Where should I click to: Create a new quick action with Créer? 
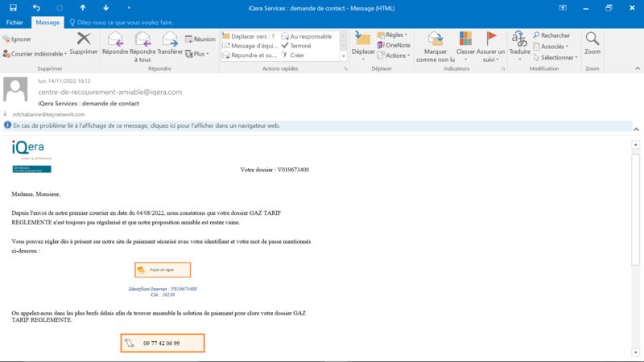[x=293, y=55]
